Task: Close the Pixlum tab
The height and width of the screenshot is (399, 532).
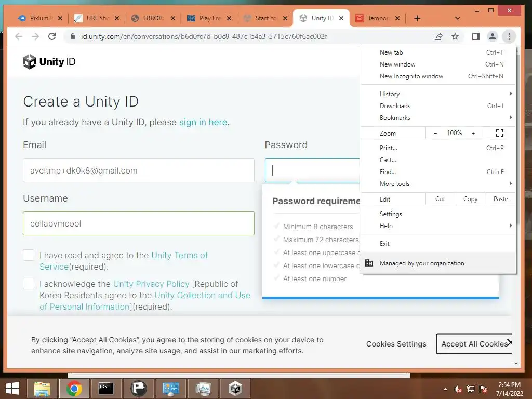Action: point(60,18)
